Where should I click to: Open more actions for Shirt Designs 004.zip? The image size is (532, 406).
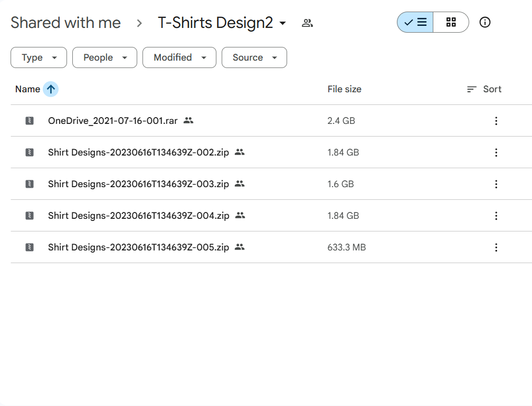(x=496, y=216)
